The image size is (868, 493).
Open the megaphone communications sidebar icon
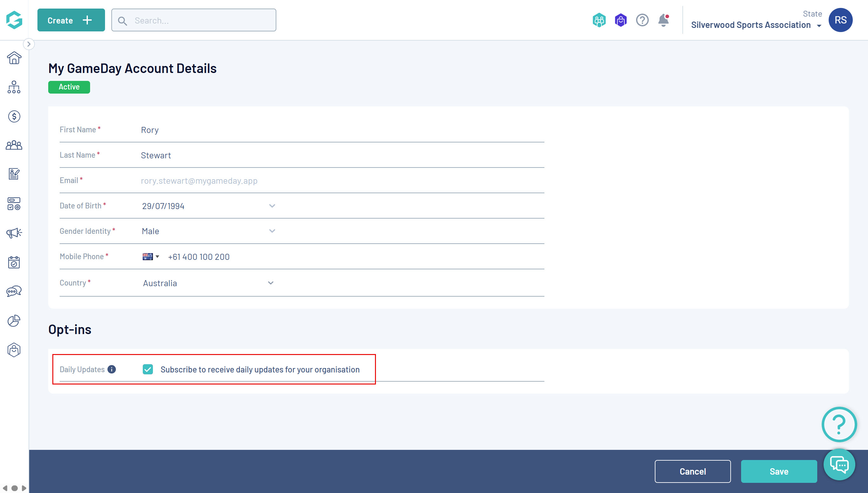coord(14,233)
